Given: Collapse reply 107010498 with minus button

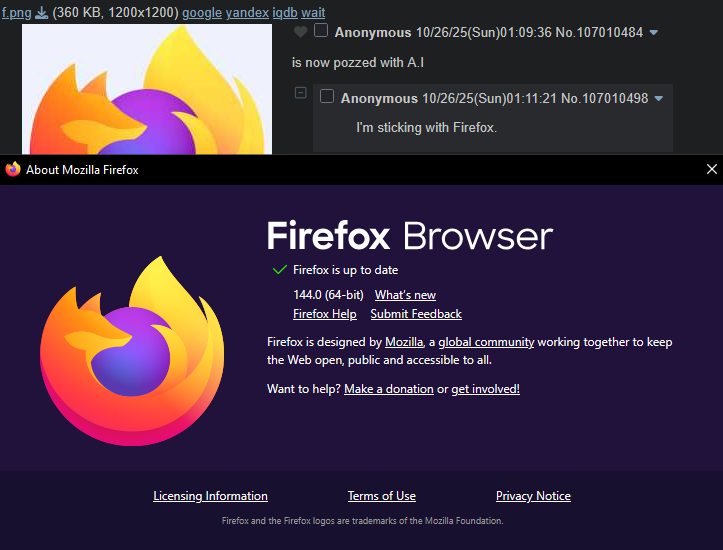Looking at the screenshot, I should tap(301, 93).
